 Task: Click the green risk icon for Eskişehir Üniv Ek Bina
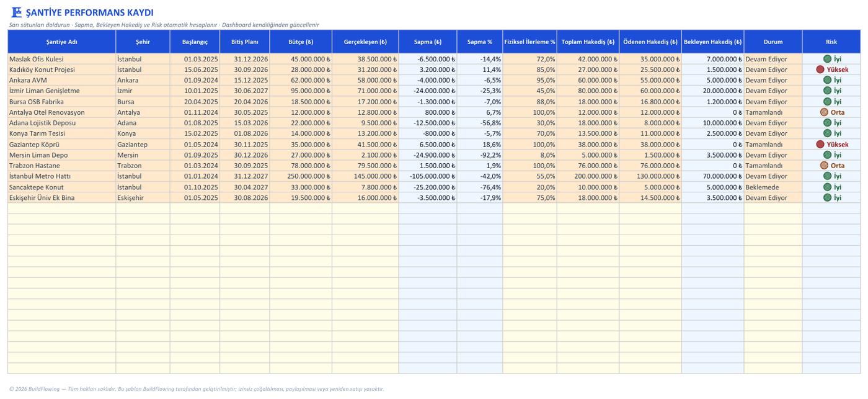827,197
